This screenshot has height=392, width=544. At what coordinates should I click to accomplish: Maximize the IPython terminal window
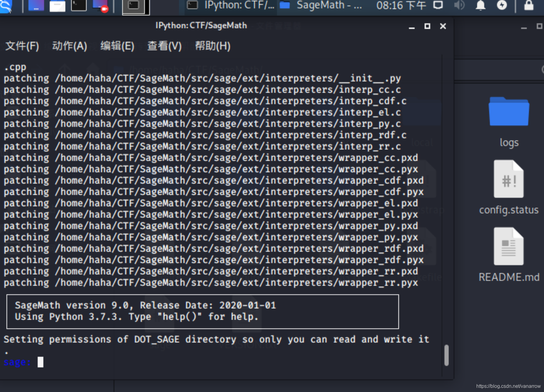pyautogui.click(x=427, y=26)
